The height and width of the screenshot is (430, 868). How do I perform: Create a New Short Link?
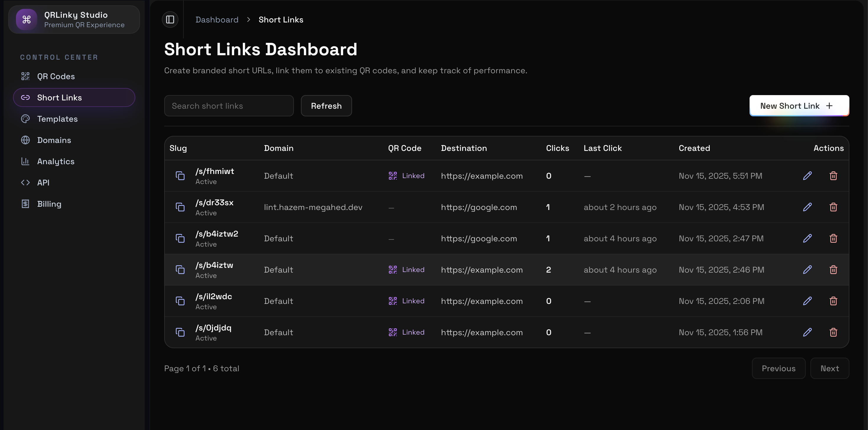click(799, 105)
